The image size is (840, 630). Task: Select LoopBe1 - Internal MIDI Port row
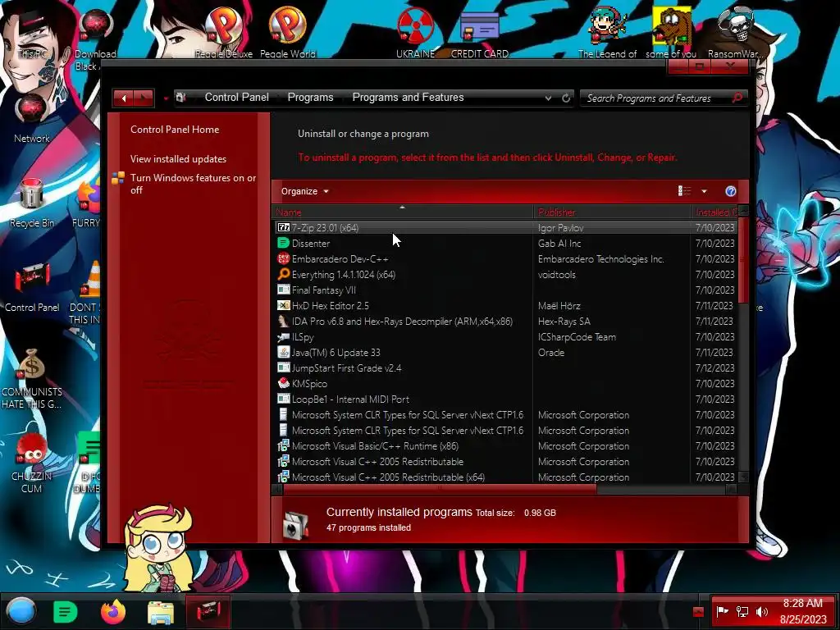(x=505, y=399)
